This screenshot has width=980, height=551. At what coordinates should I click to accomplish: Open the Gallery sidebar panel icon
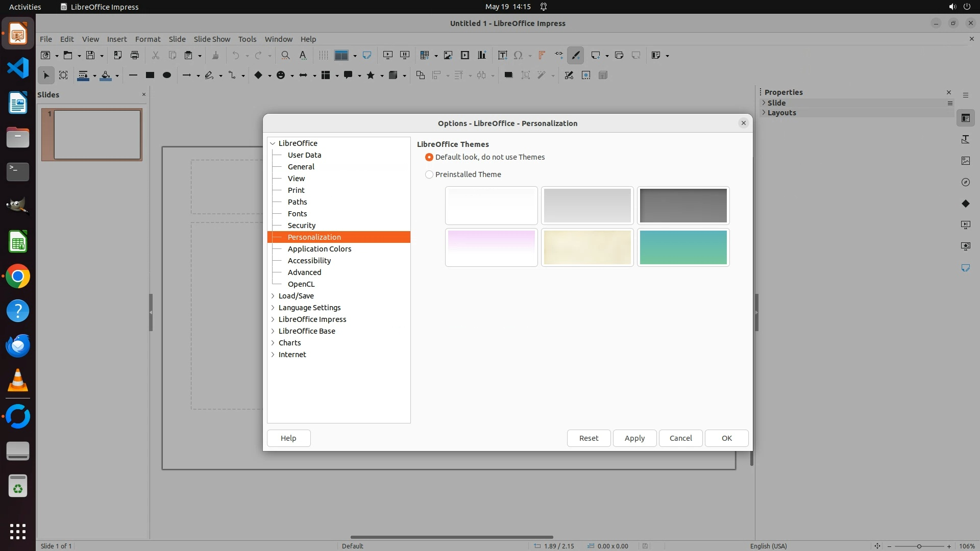click(965, 161)
